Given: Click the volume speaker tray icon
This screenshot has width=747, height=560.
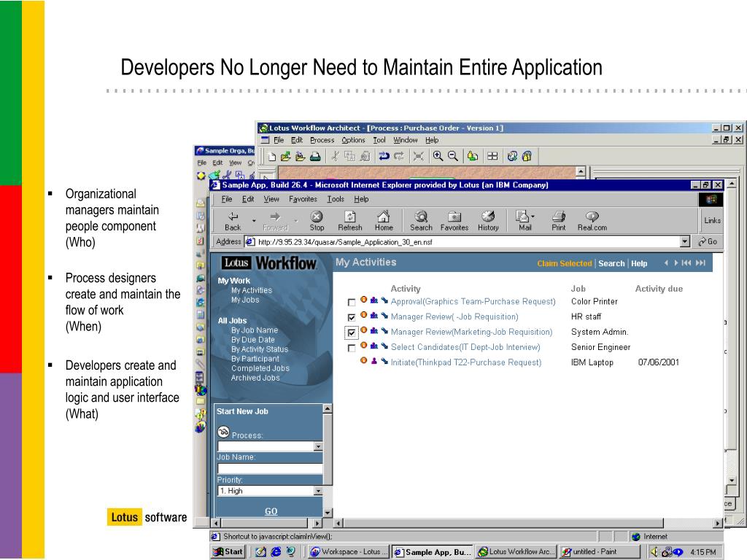Looking at the screenshot, I should click(x=654, y=551).
